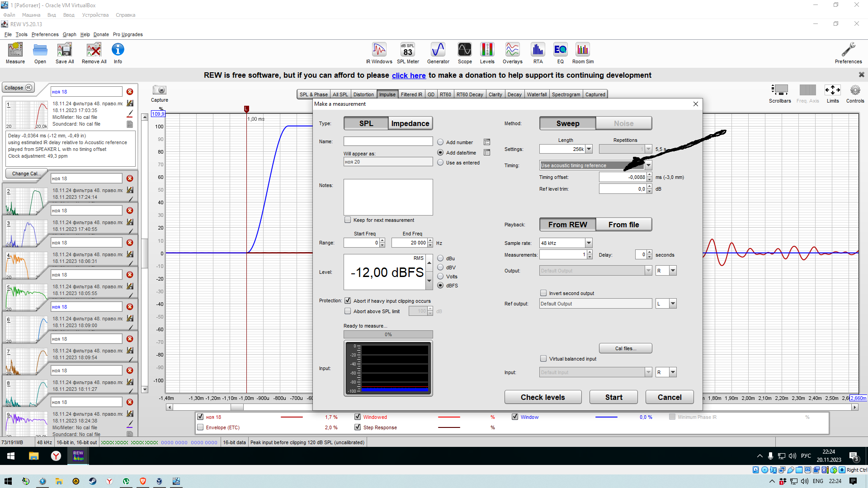Toggle Invert second output checkbox
868x488 pixels.
coord(543,293)
